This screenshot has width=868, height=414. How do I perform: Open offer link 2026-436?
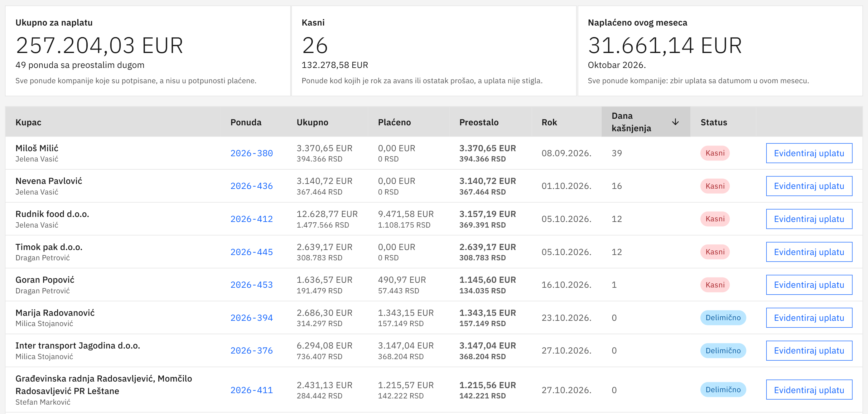click(x=251, y=186)
